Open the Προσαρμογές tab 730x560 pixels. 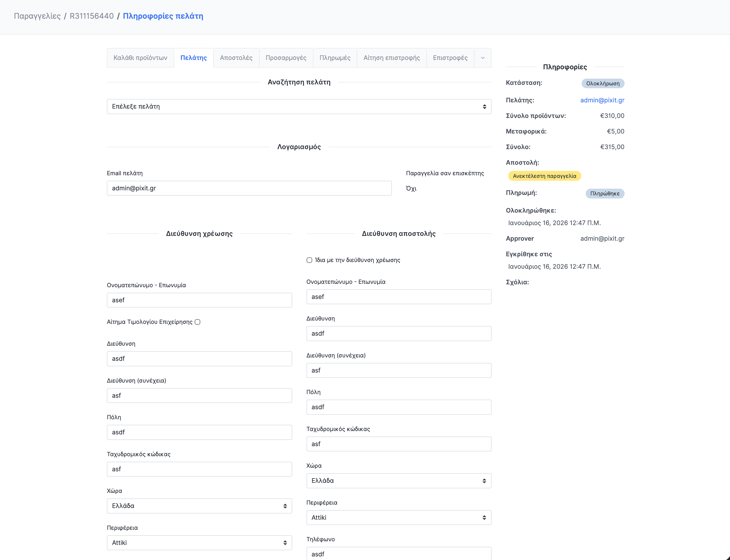pos(285,58)
